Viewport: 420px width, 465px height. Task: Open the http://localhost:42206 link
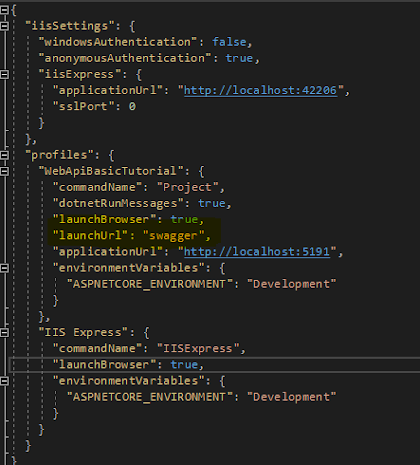coord(260,90)
